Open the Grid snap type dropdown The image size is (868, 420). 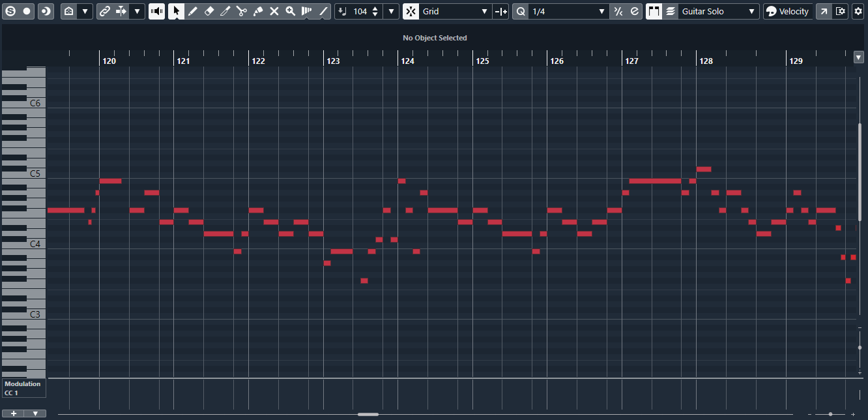coord(456,12)
